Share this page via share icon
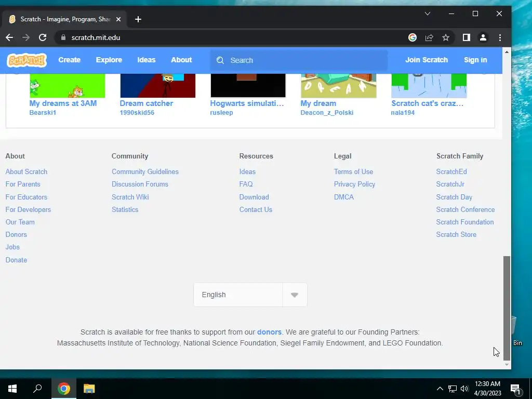 429,37
